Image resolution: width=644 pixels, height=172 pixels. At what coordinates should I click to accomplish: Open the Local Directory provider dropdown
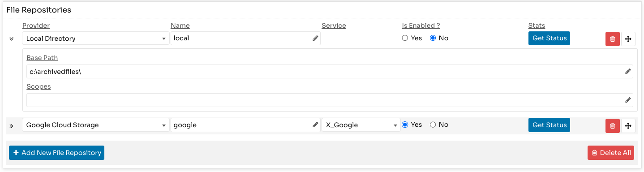click(96, 39)
